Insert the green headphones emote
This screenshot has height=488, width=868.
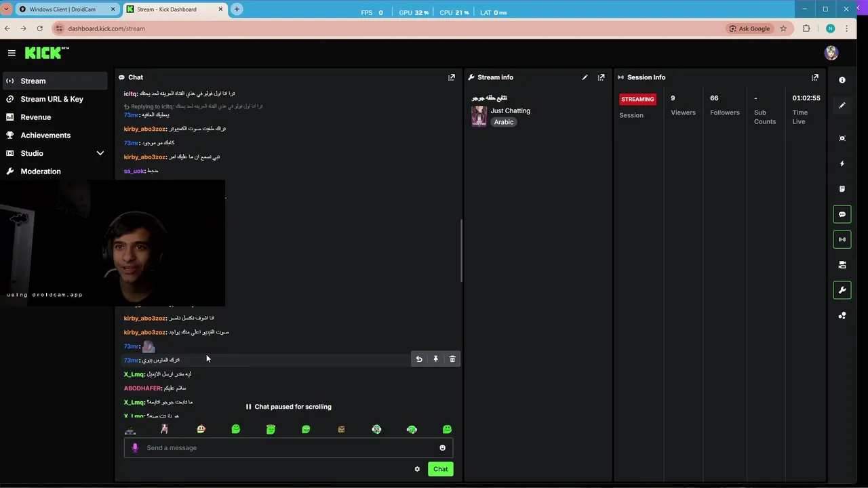pos(412,430)
